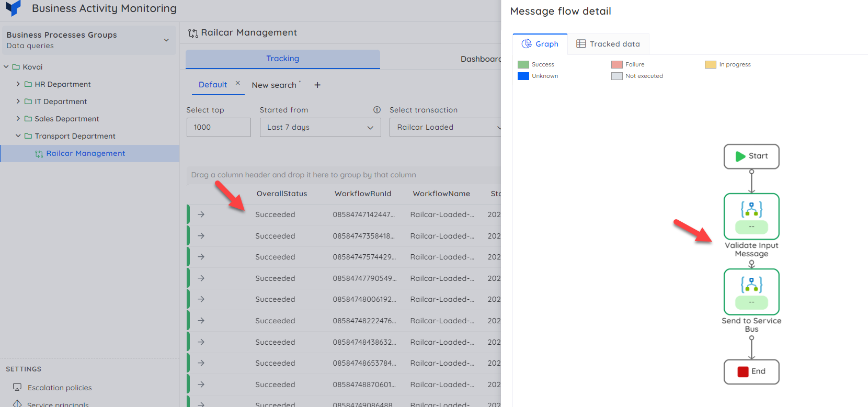Select the Start node in the flow graph

tap(751, 156)
